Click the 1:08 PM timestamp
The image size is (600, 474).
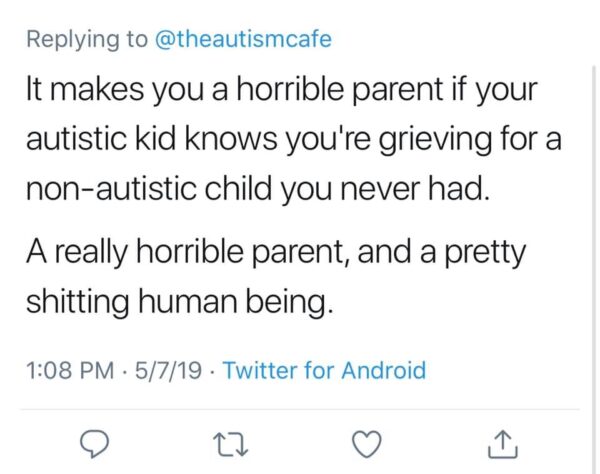click(x=70, y=370)
